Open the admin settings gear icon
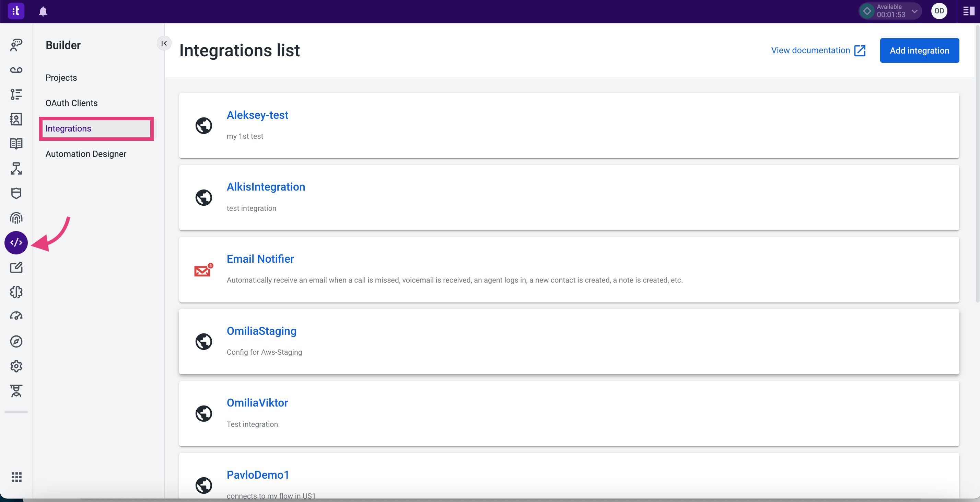Image resolution: width=980 pixels, height=502 pixels. tap(16, 366)
